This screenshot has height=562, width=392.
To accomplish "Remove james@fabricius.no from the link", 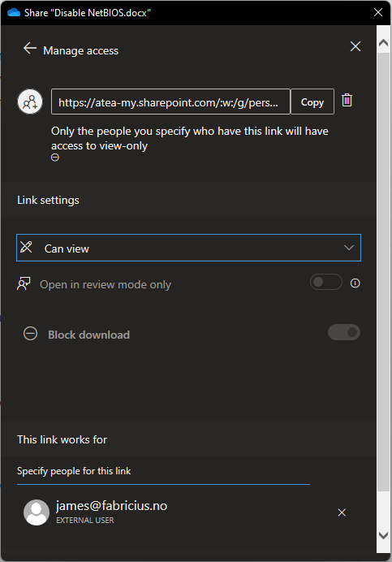I will (x=342, y=512).
